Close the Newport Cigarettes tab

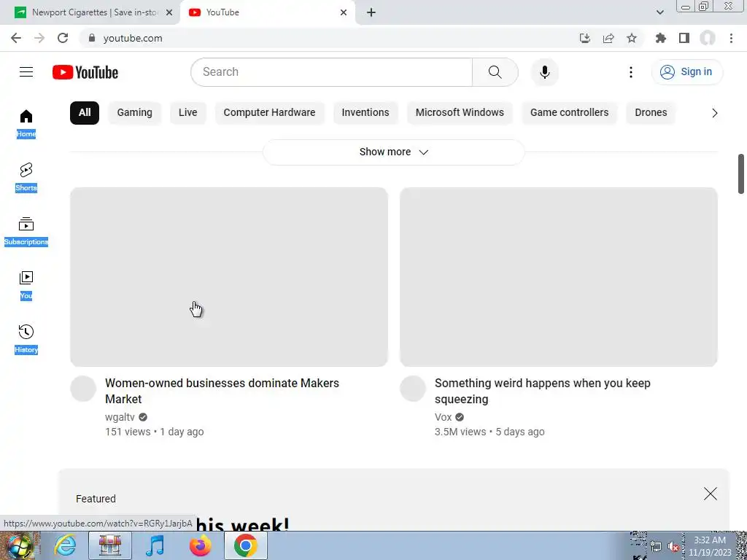pos(169,12)
